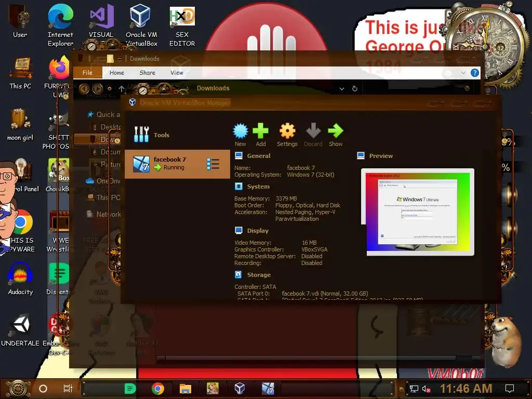Image resolution: width=532 pixels, height=399 pixels.
Task: Open the Chrome taskbar icon
Action: click(x=158, y=389)
